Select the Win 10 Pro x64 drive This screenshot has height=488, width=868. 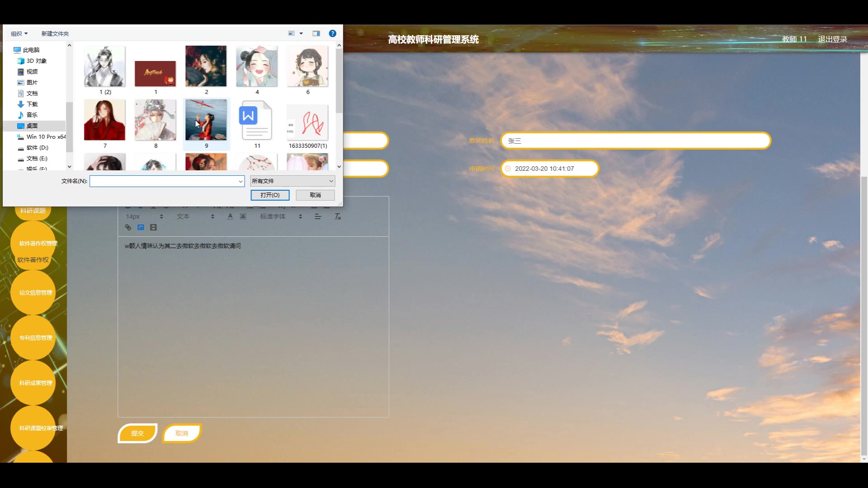[41, 136]
